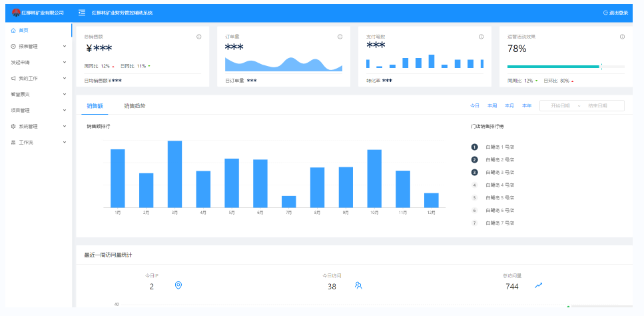Click the users icon beside 今日访问

(x=358, y=285)
